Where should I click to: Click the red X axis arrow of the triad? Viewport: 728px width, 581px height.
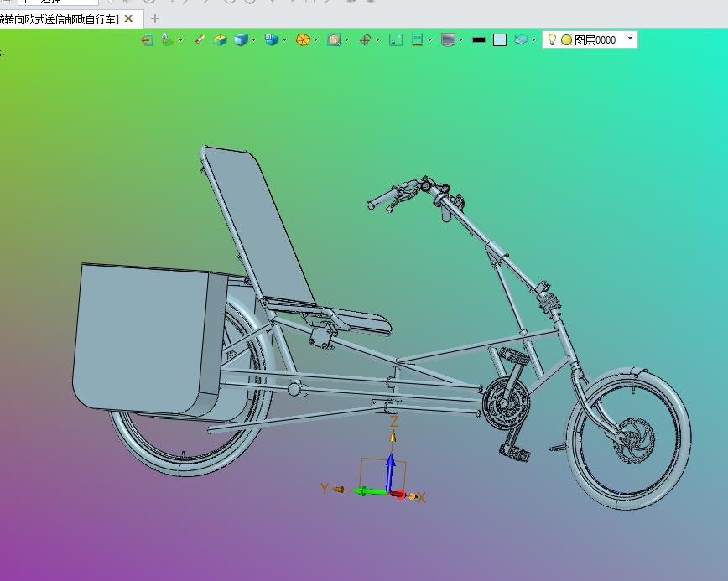(398, 494)
